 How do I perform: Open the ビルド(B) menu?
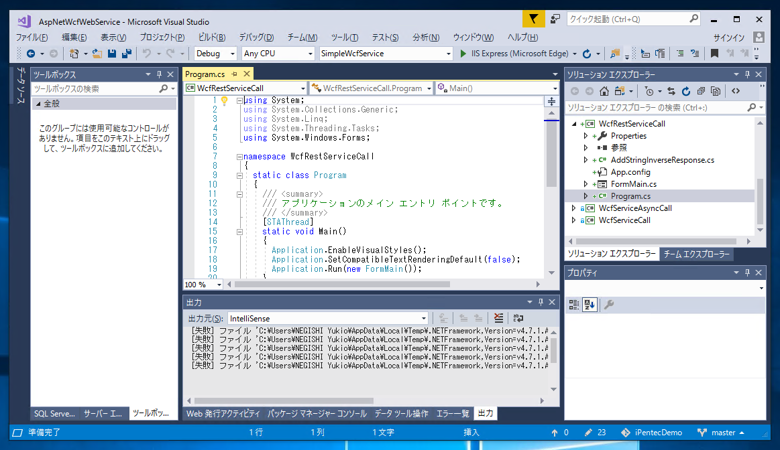click(x=211, y=37)
